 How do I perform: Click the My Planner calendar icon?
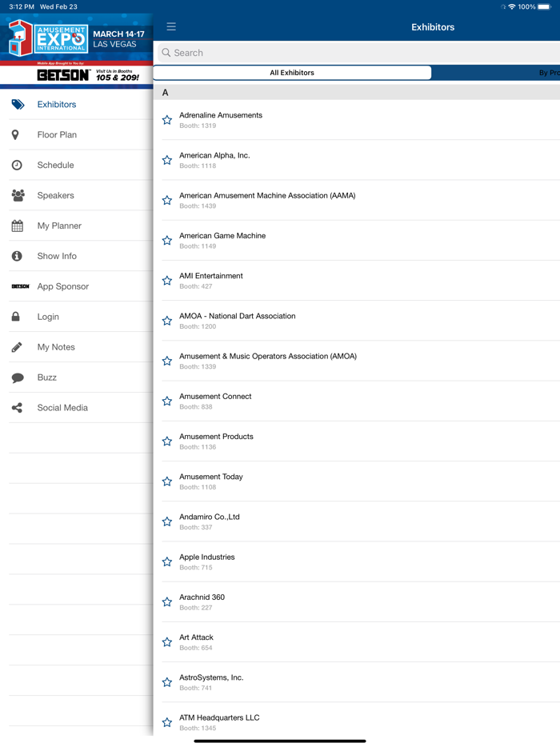click(x=17, y=226)
